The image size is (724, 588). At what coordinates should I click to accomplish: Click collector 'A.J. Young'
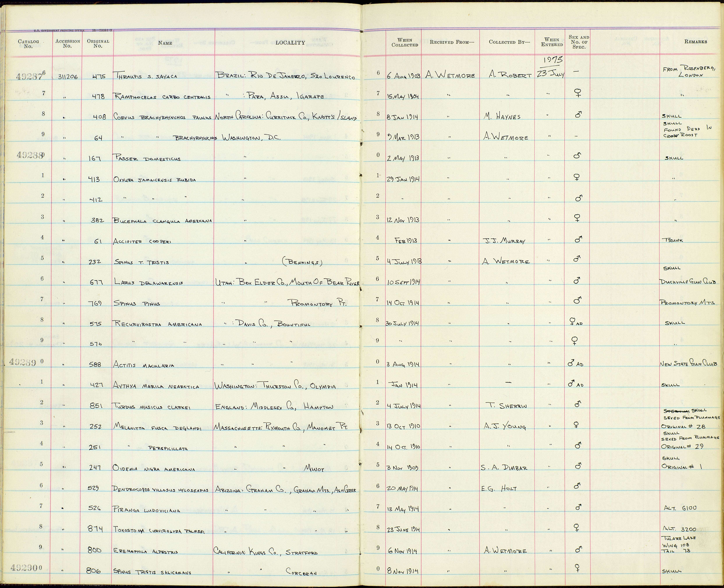505,427
